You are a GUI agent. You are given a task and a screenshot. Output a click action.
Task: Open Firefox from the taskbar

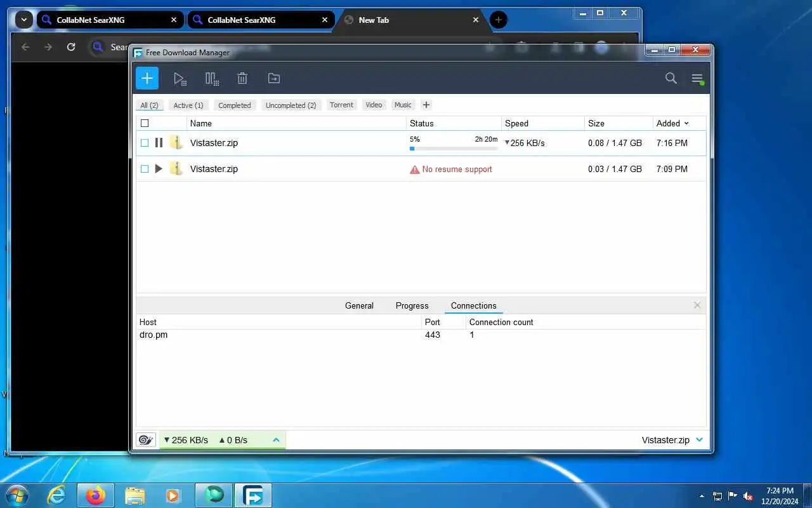click(96, 495)
